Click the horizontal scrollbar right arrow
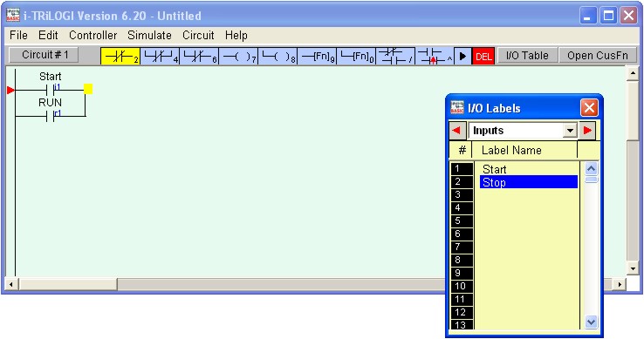Viewport: 644px width, 339px height. click(x=620, y=284)
